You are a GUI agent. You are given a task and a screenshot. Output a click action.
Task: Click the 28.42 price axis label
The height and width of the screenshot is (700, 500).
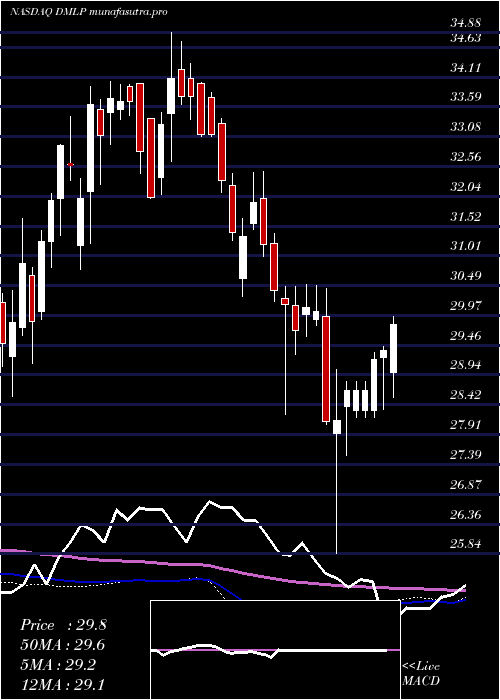click(465, 395)
